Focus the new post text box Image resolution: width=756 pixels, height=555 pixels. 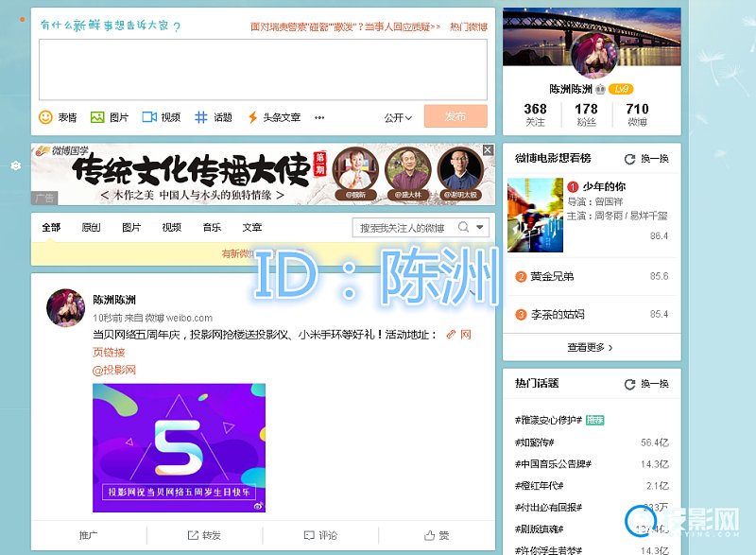[263, 69]
